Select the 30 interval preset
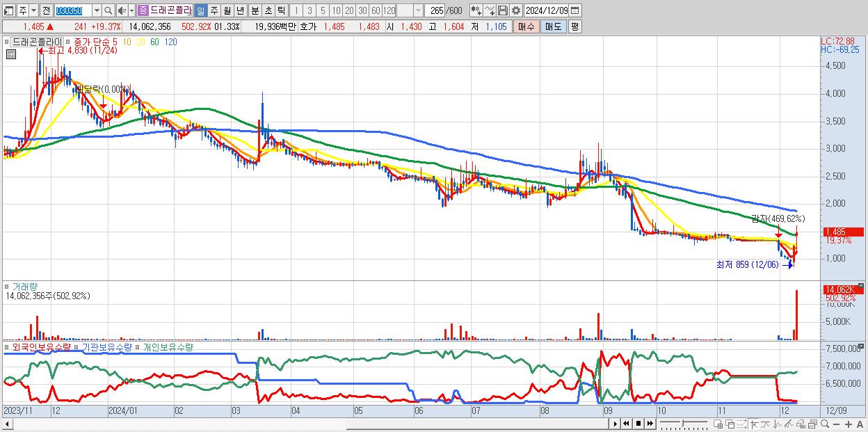 tap(362, 10)
